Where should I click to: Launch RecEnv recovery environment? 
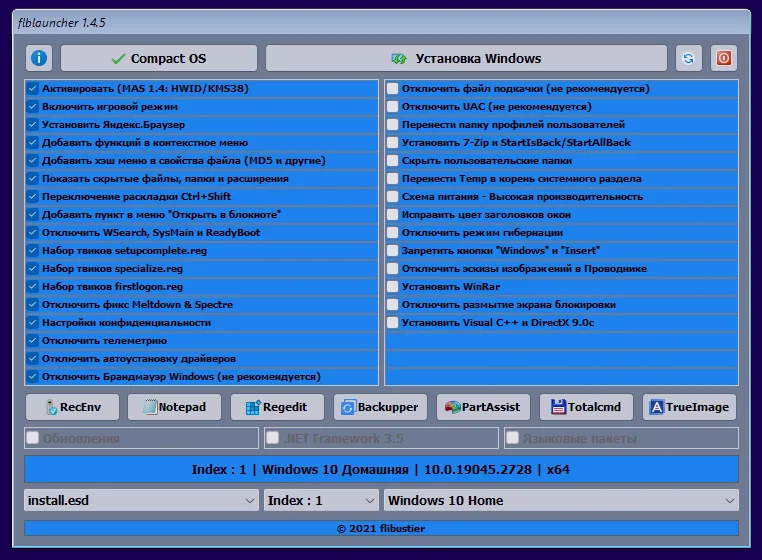tap(72, 407)
